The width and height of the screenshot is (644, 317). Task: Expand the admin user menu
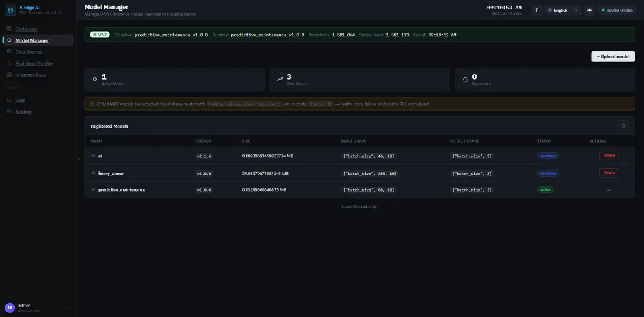(x=69, y=308)
